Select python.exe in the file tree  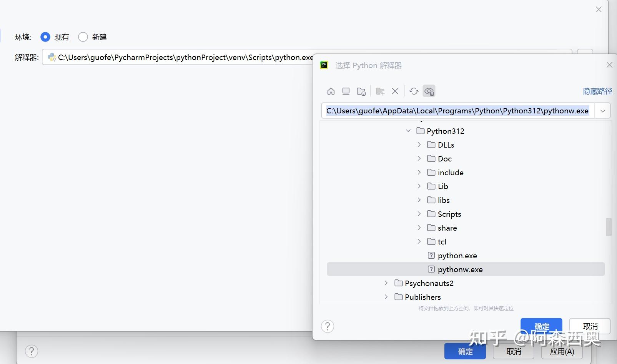click(457, 256)
